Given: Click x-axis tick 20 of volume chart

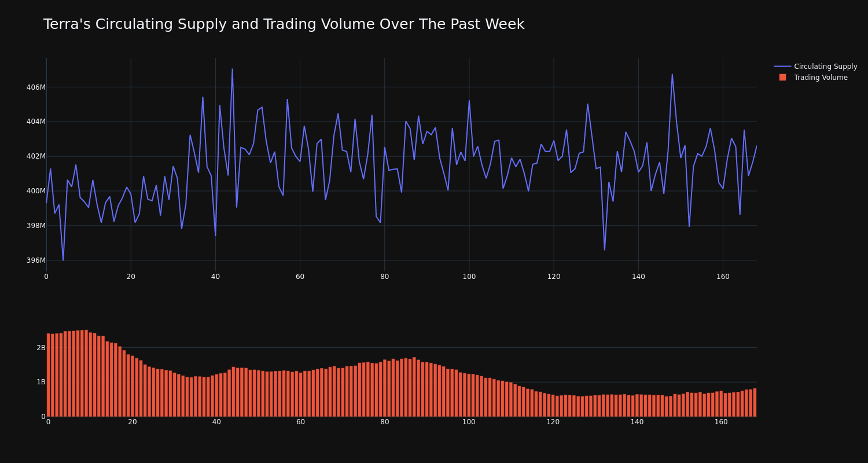Looking at the screenshot, I should point(133,422).
